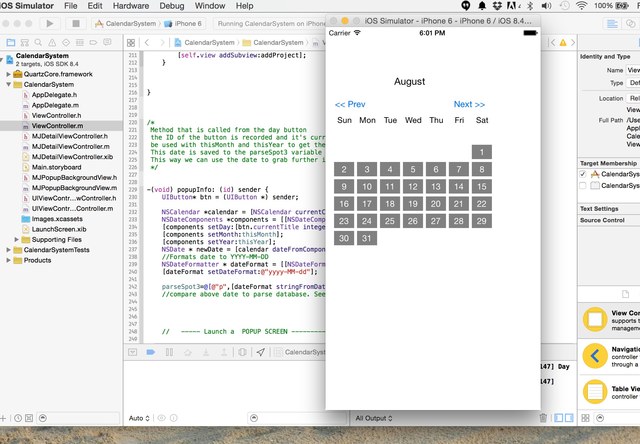Click the trash icon to clear console
Viewport: 640px width, 444px height.
[x=543, y=418]
